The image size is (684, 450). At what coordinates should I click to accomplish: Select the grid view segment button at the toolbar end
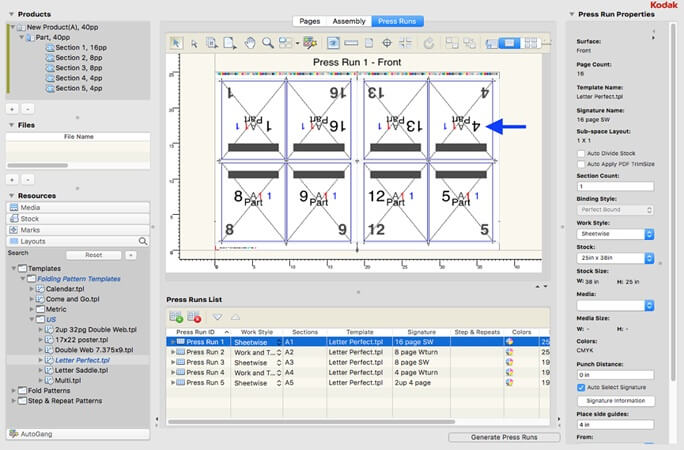click(530, 43)
